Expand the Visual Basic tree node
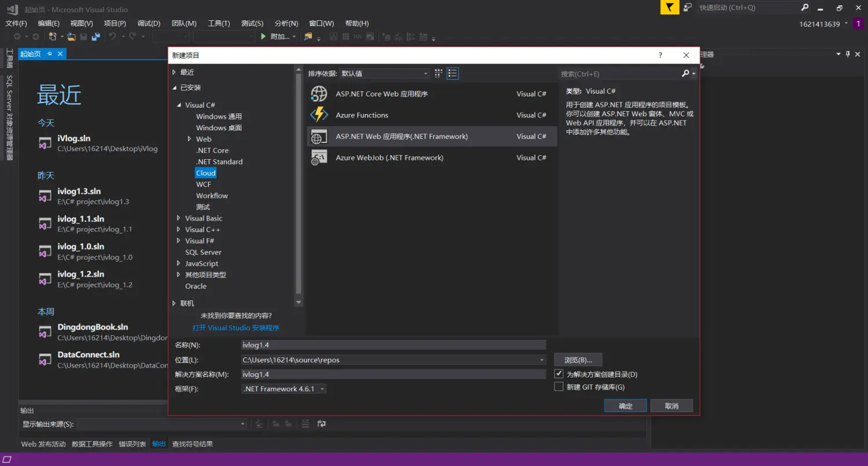This screenshot has width=868, height=466. coord(179,218)
